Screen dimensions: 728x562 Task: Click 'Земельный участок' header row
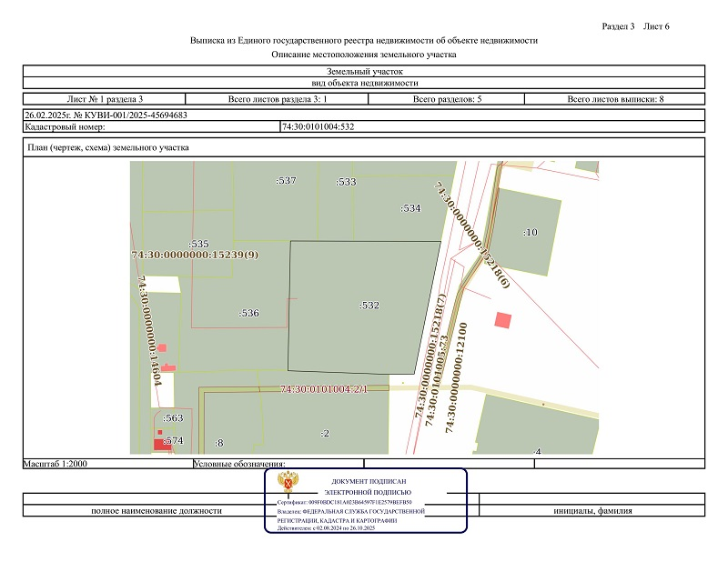click(x=364, y=70)
